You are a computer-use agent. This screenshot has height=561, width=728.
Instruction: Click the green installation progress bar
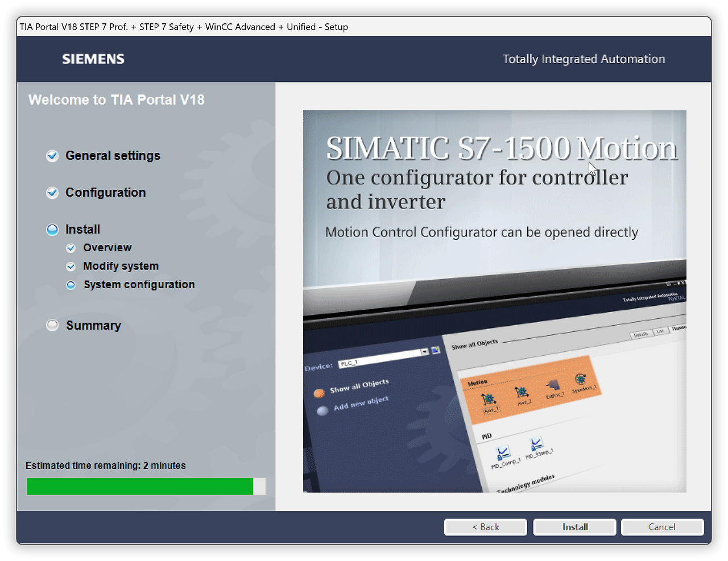point(139,487)
